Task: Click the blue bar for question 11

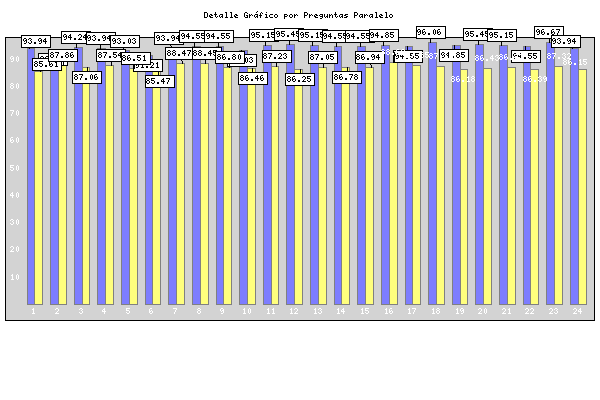Action: click(x=267, y=175)
